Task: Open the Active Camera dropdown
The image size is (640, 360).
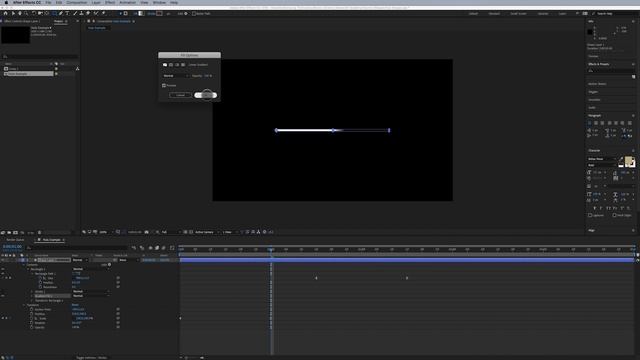Action: [207, 232]
